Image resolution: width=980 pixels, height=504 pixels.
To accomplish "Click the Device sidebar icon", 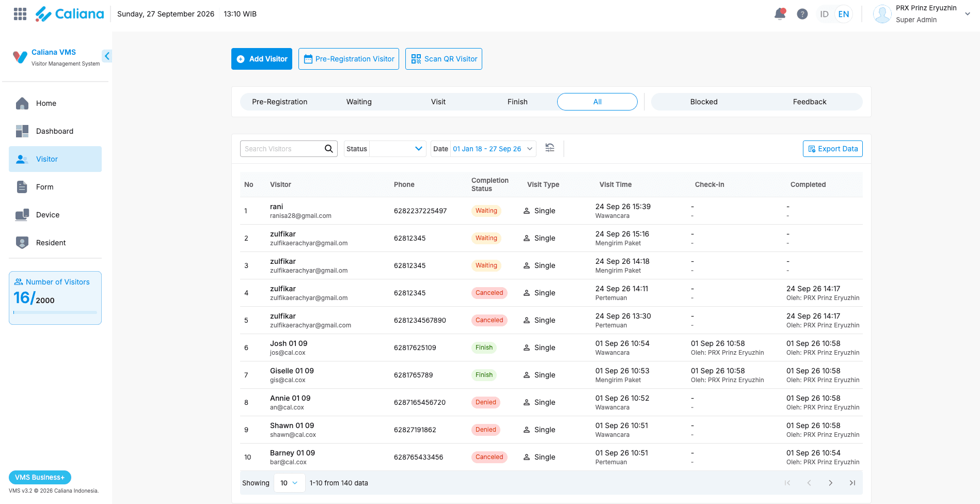I will pyautogui.click(x=22, y=215).
